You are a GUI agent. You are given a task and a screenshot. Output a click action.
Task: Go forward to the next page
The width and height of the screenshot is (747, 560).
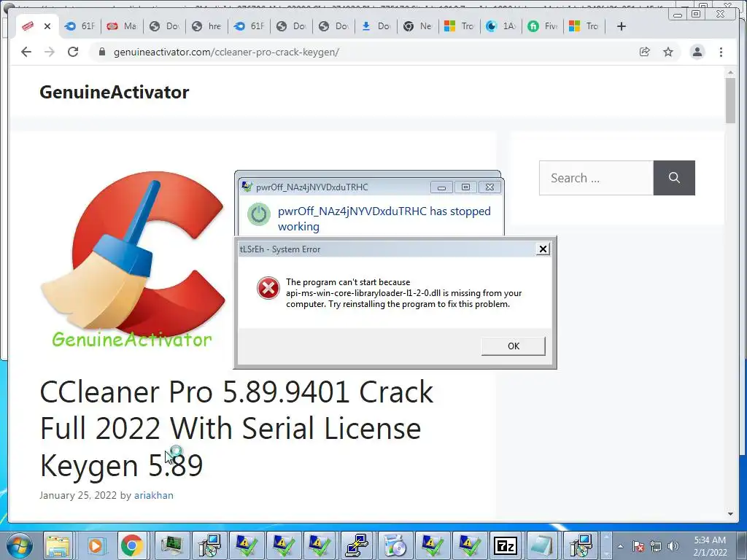tap(50, 52)
